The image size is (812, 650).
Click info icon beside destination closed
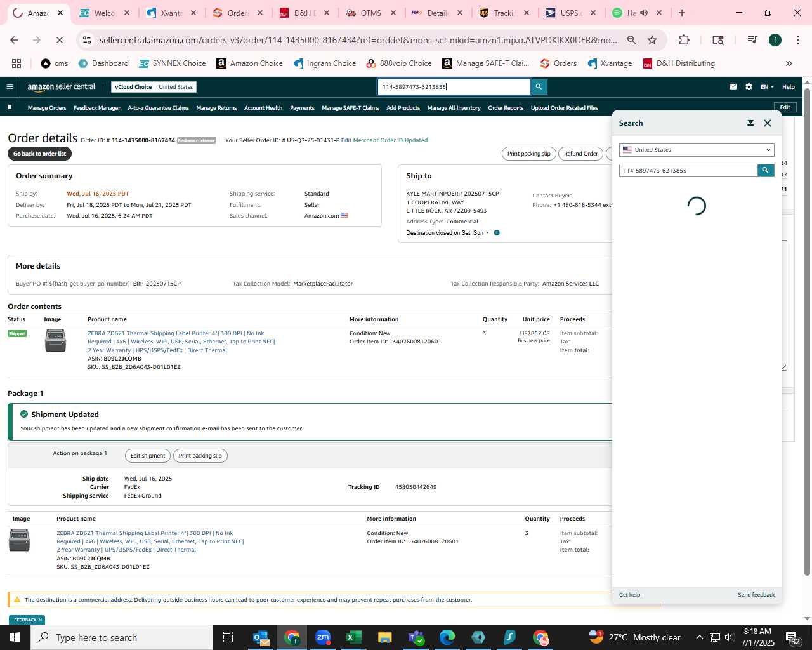497,233
